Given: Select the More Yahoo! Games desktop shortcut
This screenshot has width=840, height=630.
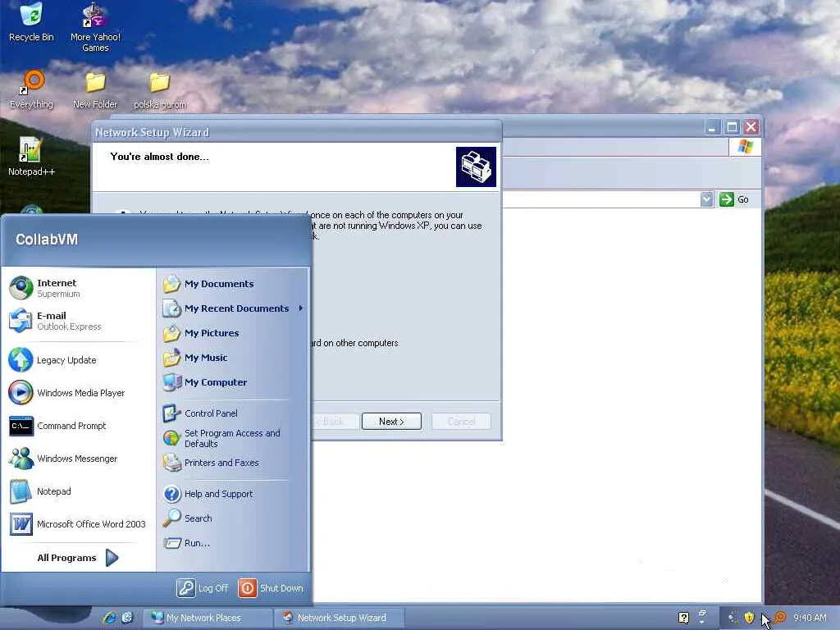Looking at the screenshot, I should 95,28.
